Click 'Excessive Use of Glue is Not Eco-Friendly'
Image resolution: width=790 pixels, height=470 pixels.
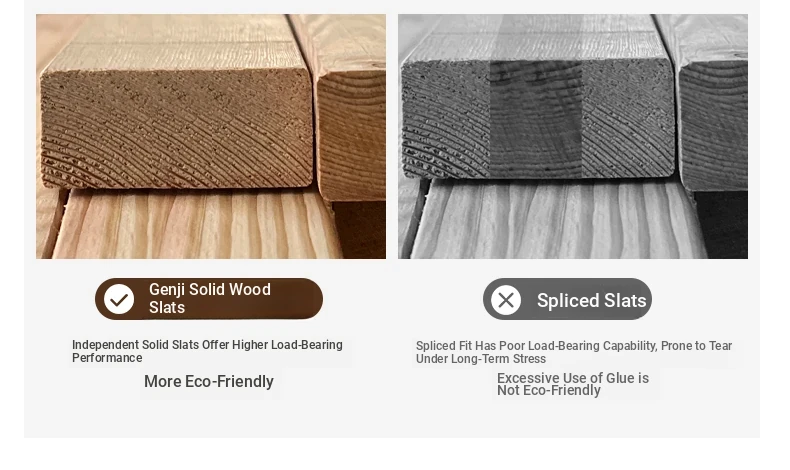pos(573,384)
